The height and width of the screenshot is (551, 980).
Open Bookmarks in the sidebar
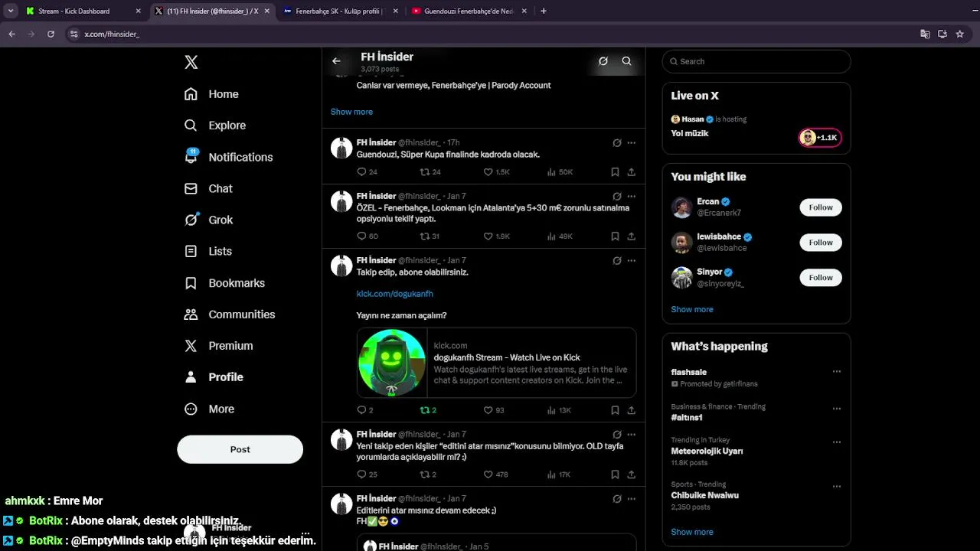[224, 283]
